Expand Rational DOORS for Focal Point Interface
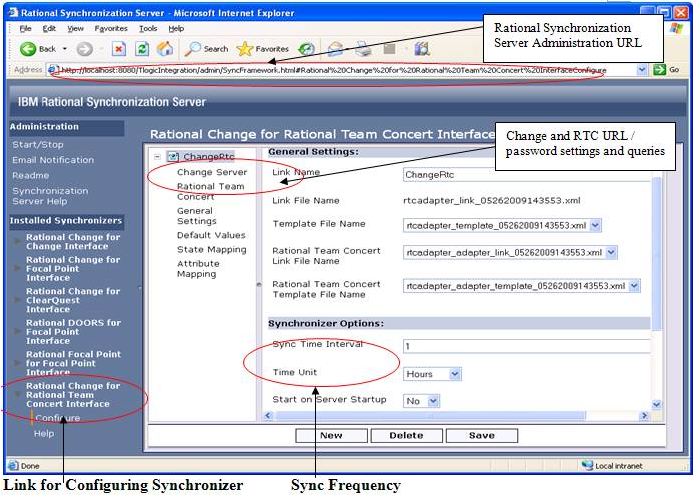Viewport: 696px width, 495px height. pos(17,331)
